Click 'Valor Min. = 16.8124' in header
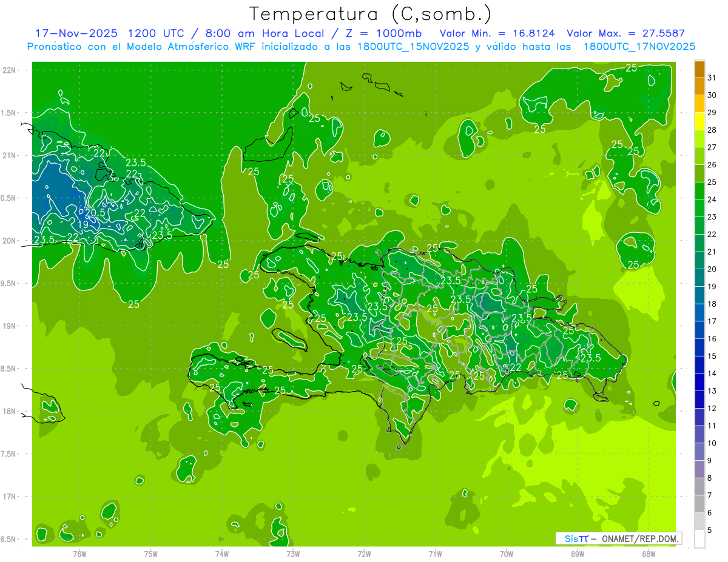This screenshot has height=562, width=728. click(x=497, y=33)
